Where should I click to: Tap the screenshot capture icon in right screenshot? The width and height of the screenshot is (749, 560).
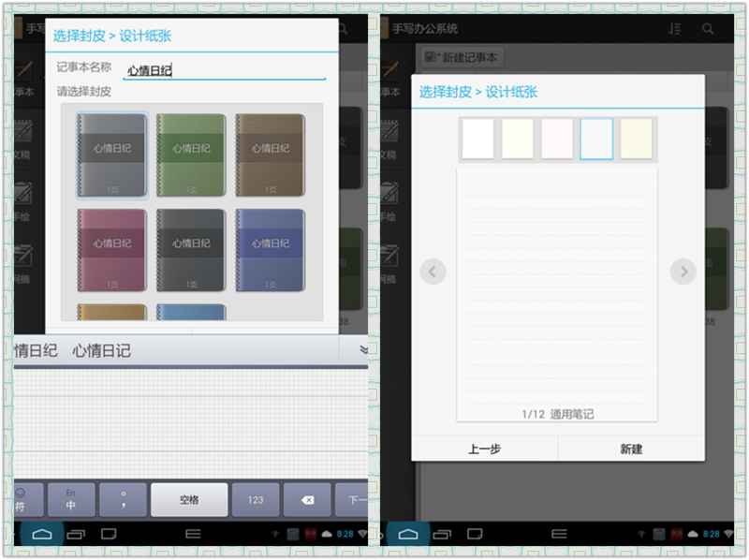[475, 534]
